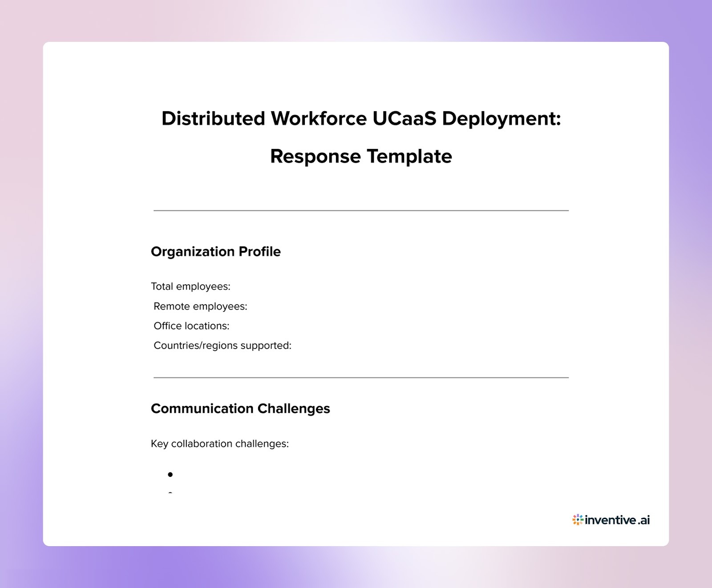This screenshot has height=588, width=712.
Task: Click the dark teardrop at the logo center
Action: [578, 520]
